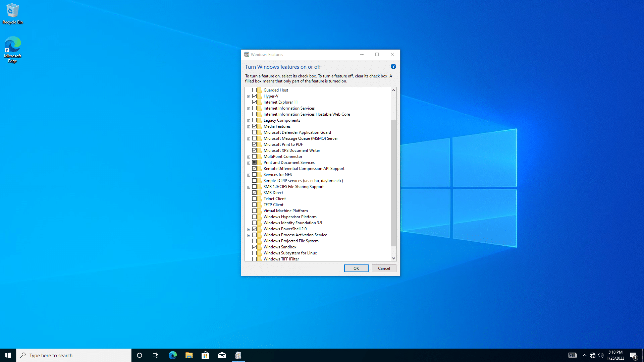Check Windows Hypervisor Platform
644x362 pixels.
click(255, 217)
